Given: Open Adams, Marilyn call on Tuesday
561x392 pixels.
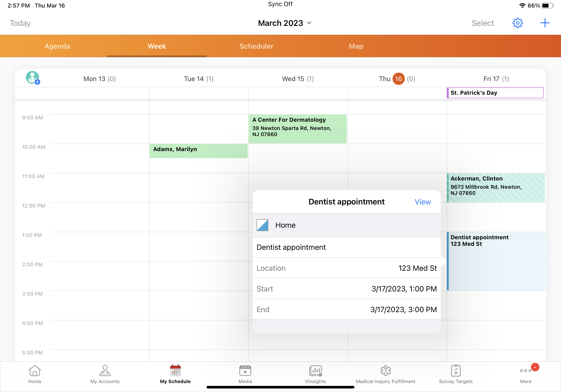Looking at the screenshot, I should [198, 151].
